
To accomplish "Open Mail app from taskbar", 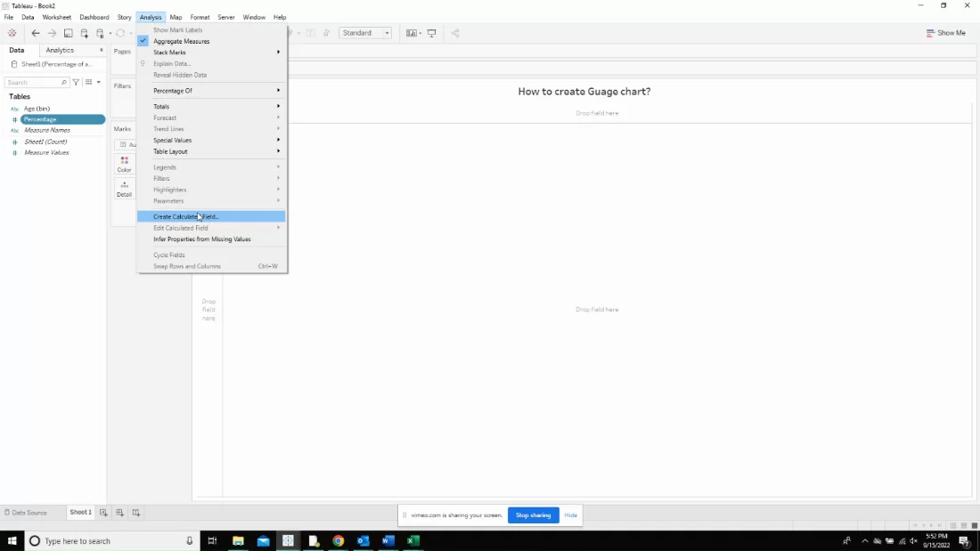I will tap(263, 541).
